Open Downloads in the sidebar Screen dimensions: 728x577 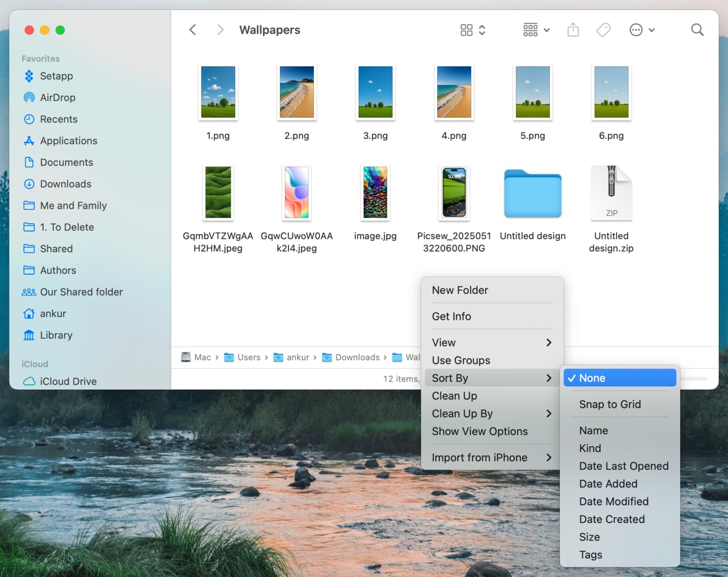pos(66,184)
